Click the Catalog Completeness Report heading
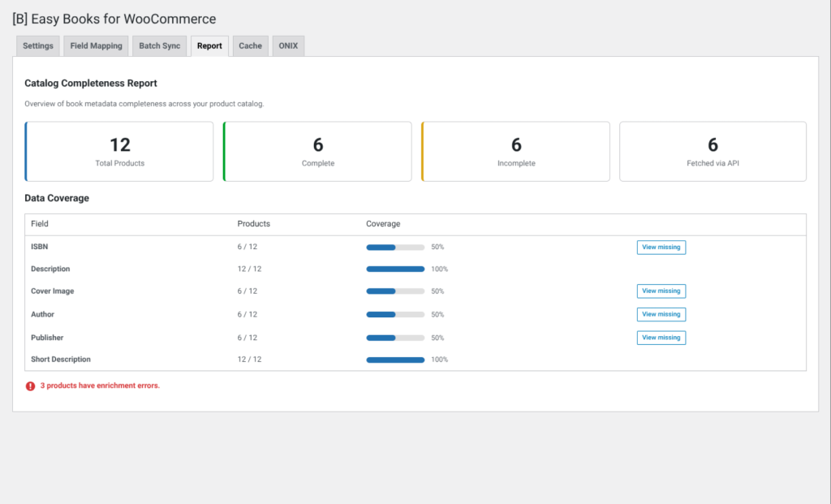This screenshot has height=504, width=831. [x=91, y=84]
